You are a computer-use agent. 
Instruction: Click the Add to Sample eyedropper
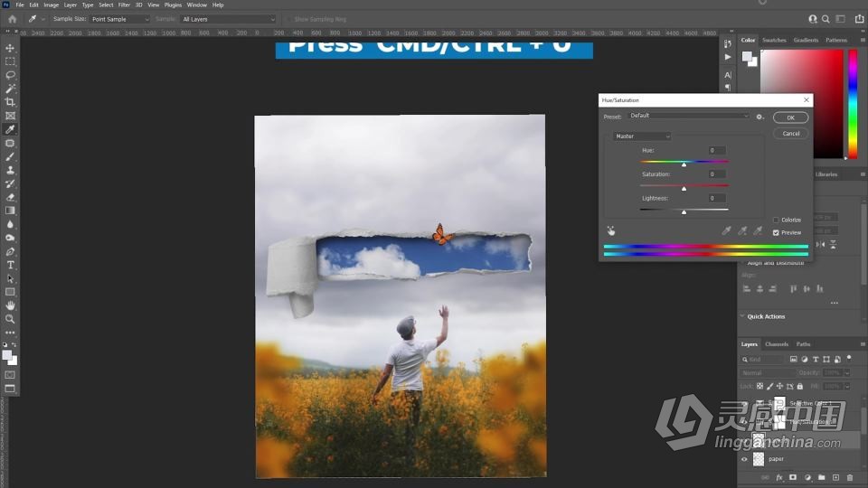click(x=742, y=230)
